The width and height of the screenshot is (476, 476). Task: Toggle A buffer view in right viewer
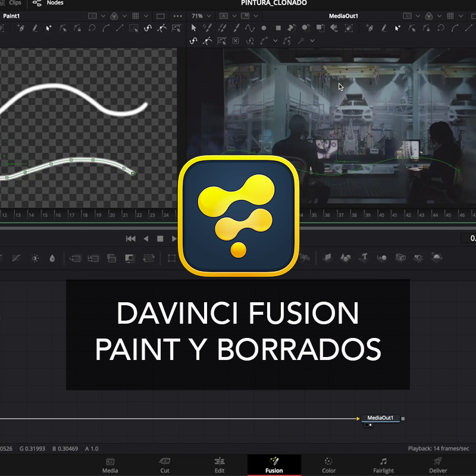pyautogui.click(x=224, y=16)
